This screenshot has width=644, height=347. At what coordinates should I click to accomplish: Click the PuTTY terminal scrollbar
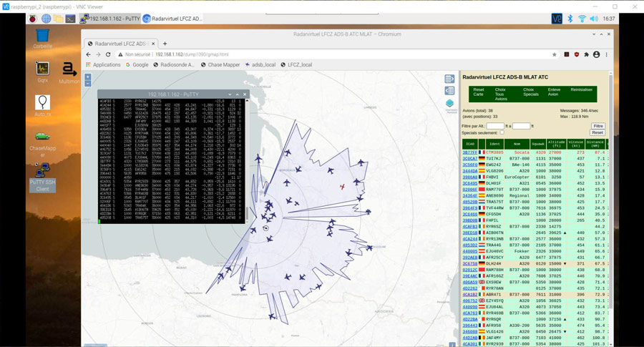click(x=246, y=213)
